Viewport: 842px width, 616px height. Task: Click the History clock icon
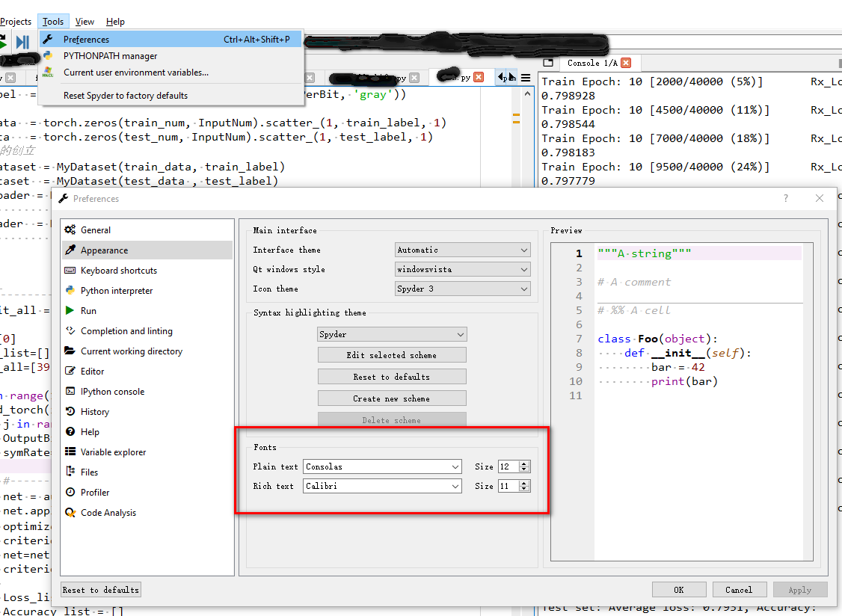pyautogui.click(x=70, y=411)
